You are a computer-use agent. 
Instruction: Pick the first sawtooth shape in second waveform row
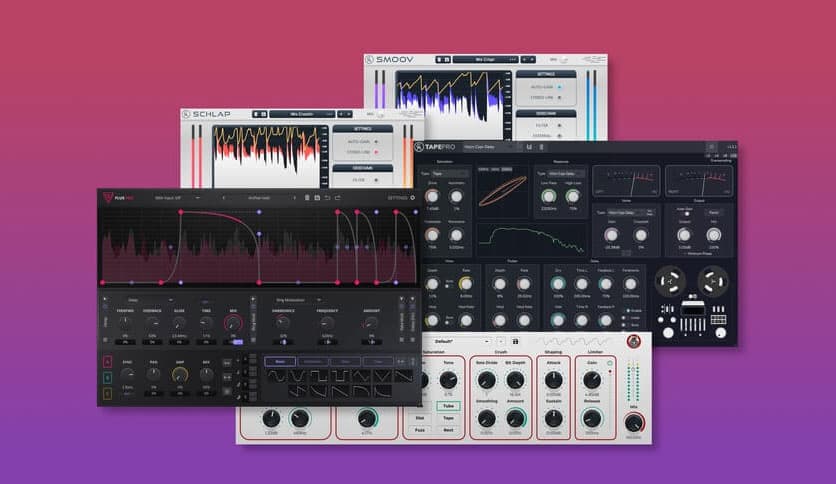pyautogui.click(x=298, y=392)
